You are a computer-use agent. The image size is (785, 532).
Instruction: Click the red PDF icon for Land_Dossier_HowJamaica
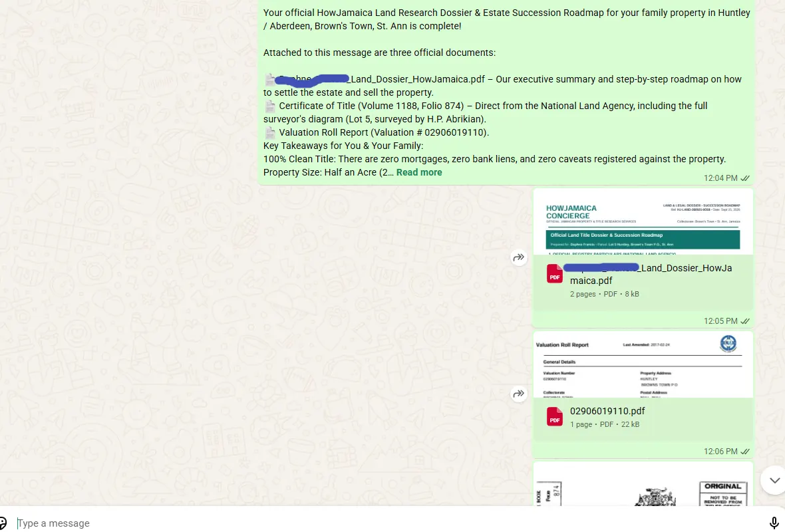tap(555, 274)
